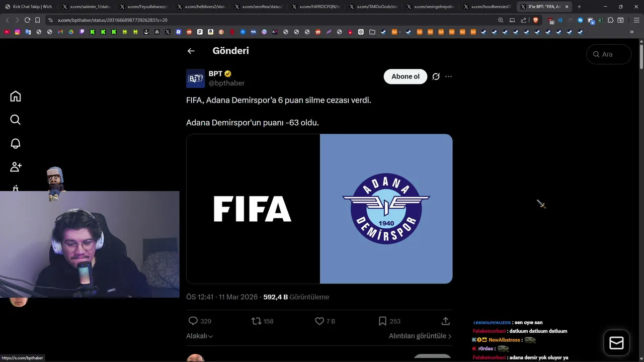The height and width of the screenshot is (362, 644).
Task: Switch to x.com/HAYKOCPQN tab
Action: pos(316,7)
